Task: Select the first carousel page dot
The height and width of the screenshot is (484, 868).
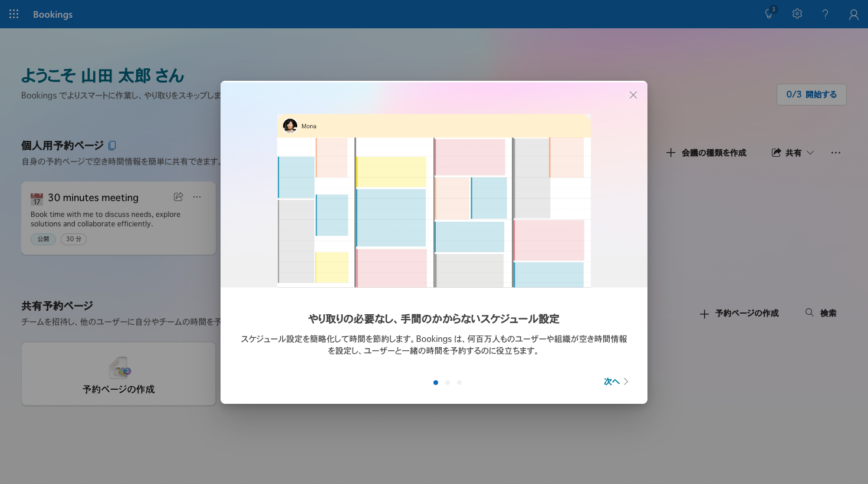Action: (436, 383)
